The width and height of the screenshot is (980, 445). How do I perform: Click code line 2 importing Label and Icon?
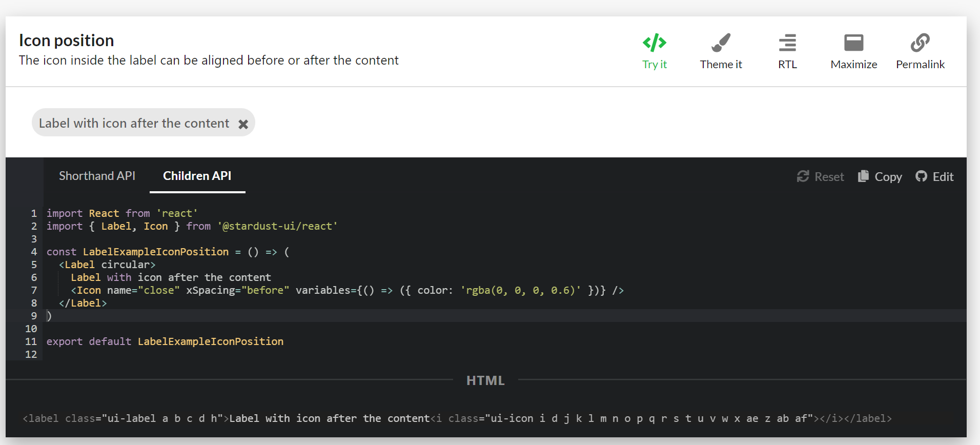(x=192, y=226)
